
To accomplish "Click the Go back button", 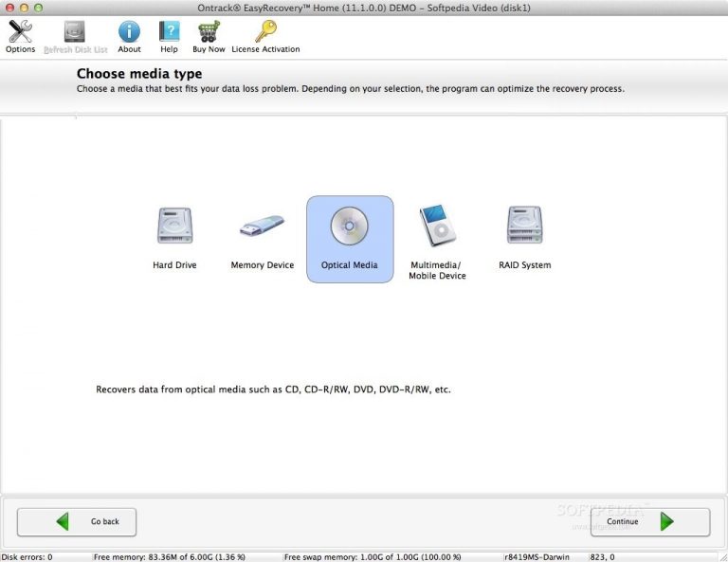I will (x=77, y=522).
